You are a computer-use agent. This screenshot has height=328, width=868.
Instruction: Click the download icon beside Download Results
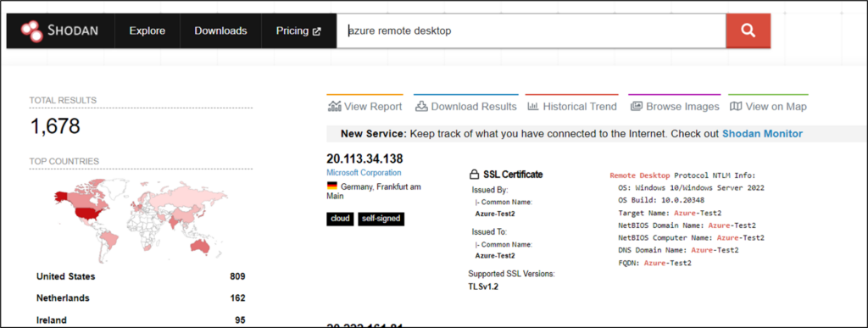[421, 106]
